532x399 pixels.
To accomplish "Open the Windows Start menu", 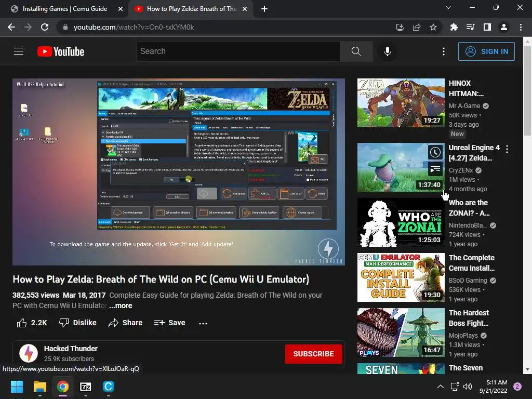I will pos(17,387).
